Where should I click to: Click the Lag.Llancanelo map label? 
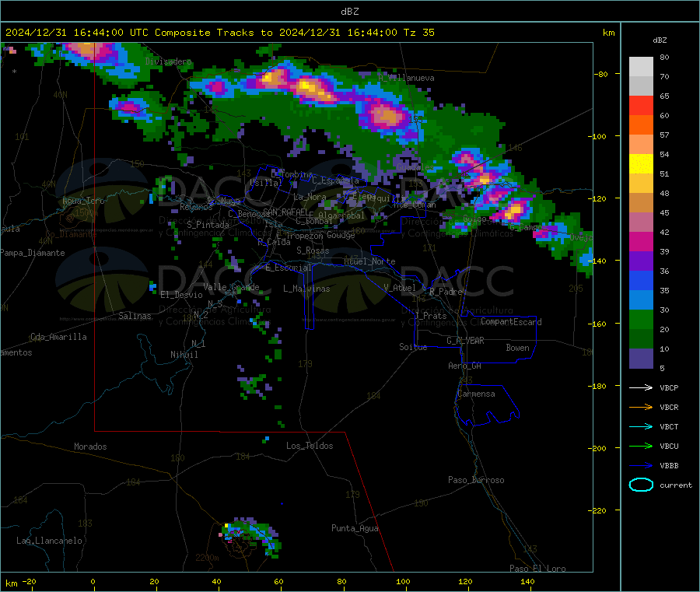(49, 541)
